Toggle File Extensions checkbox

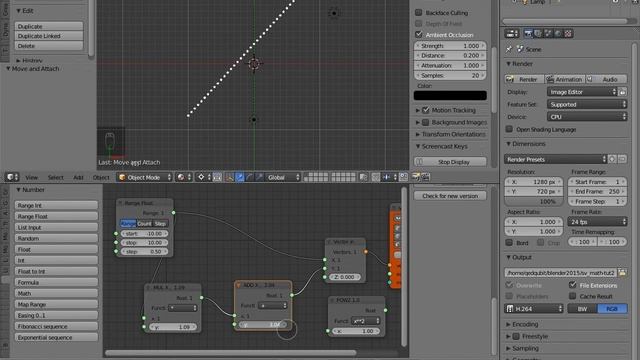pyautogui.click(x=573, y=285)
